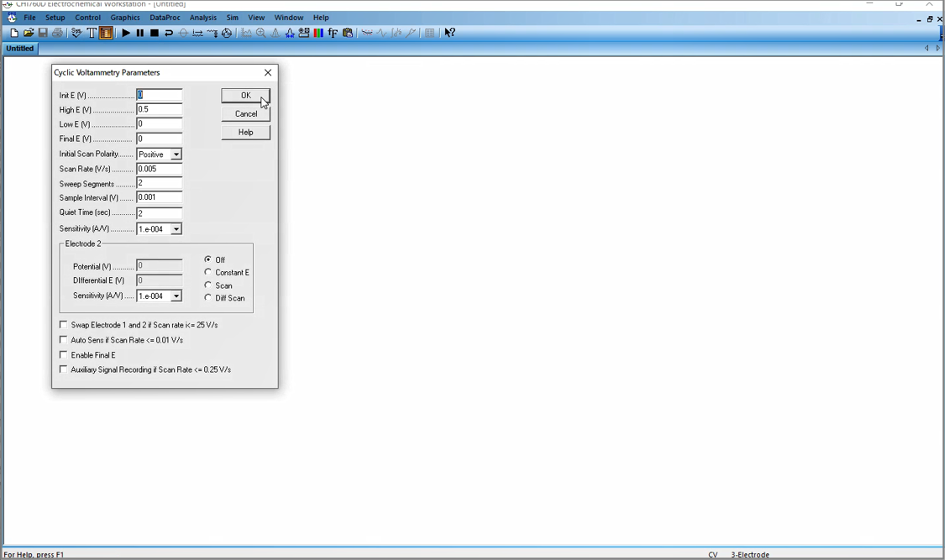The height and width of the screenshot is (560, 945).
Task: Enable the 'Auto Sens if Scan Rate' checkbox
Action: click(x=64, y=340)
